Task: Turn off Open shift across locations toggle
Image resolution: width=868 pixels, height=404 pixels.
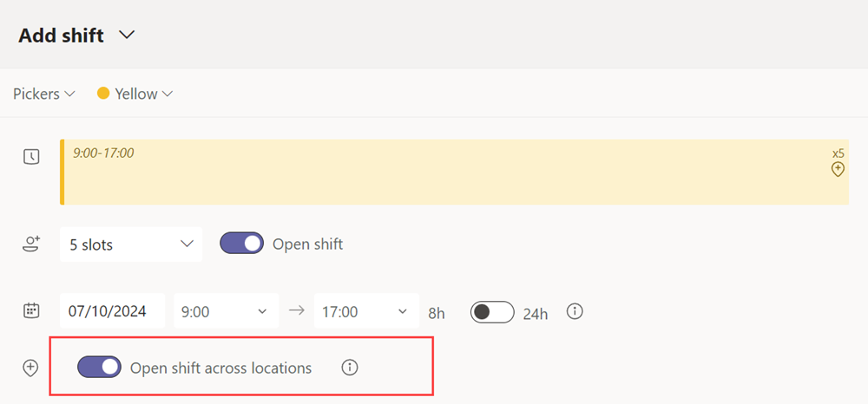Action: [x=99, y=367]
